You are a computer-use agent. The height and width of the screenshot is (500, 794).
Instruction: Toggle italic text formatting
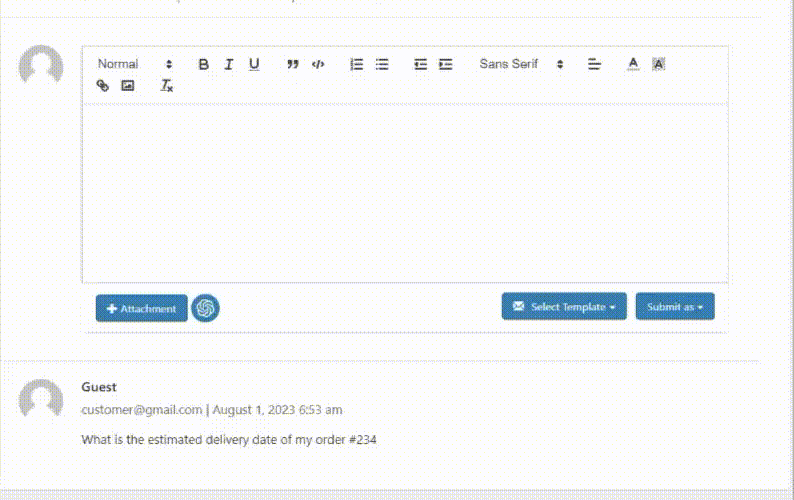228,64
